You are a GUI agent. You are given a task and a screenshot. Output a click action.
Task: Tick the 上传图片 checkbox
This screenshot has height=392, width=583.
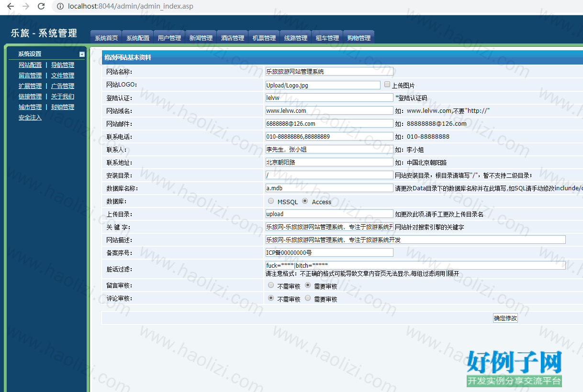(387, 84)
